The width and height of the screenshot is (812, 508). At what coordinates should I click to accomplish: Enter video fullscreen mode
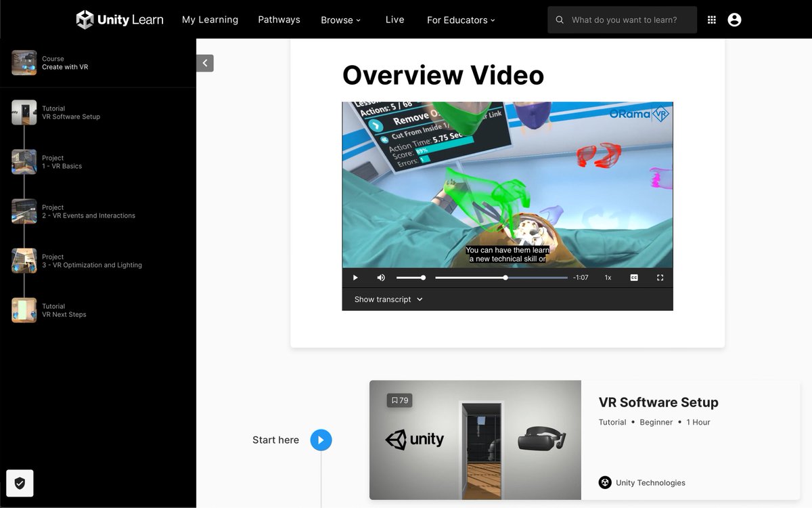click(660, 278)
